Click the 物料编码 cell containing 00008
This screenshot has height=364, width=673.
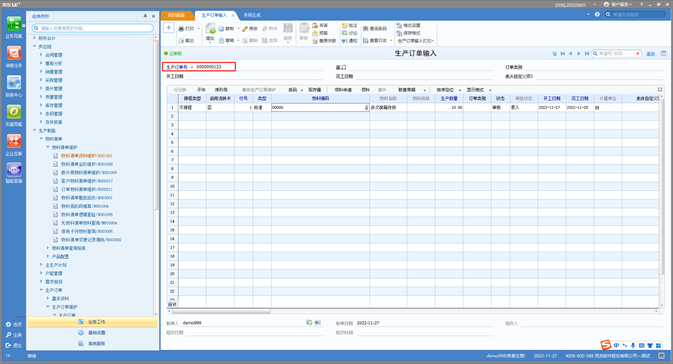(x=320, y=107)
